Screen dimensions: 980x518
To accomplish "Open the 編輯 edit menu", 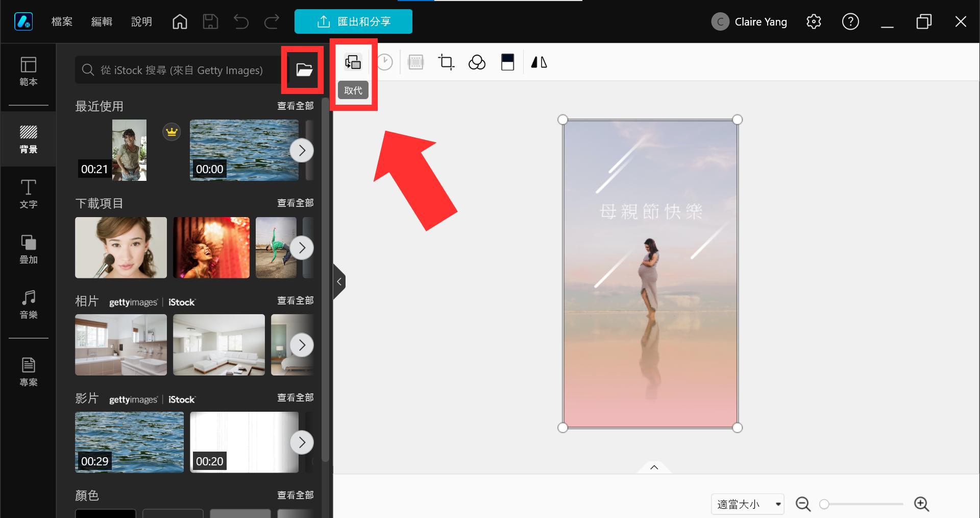I will tap(102, 21).
